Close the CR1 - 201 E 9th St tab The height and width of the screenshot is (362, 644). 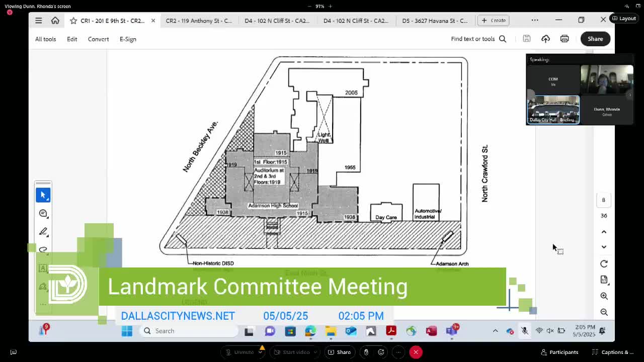tap(153, 21)
